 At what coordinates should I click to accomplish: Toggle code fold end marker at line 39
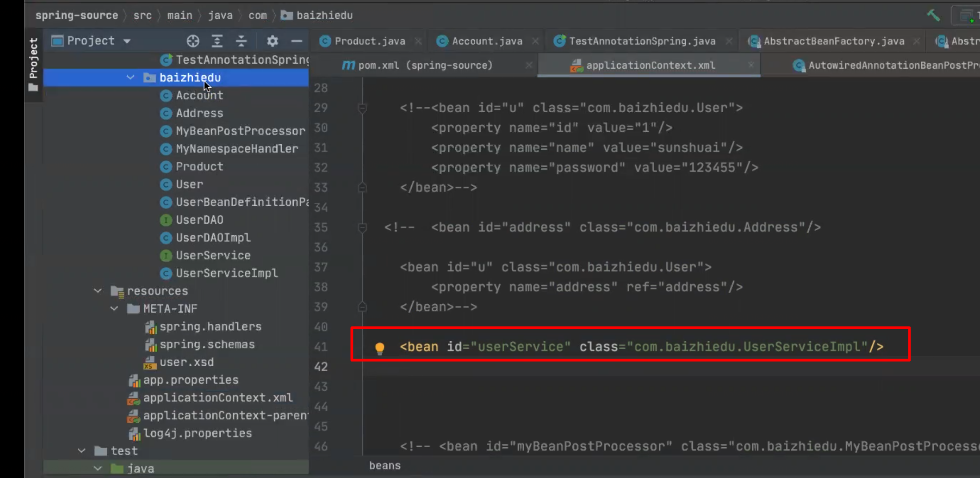tap(362, 307)
